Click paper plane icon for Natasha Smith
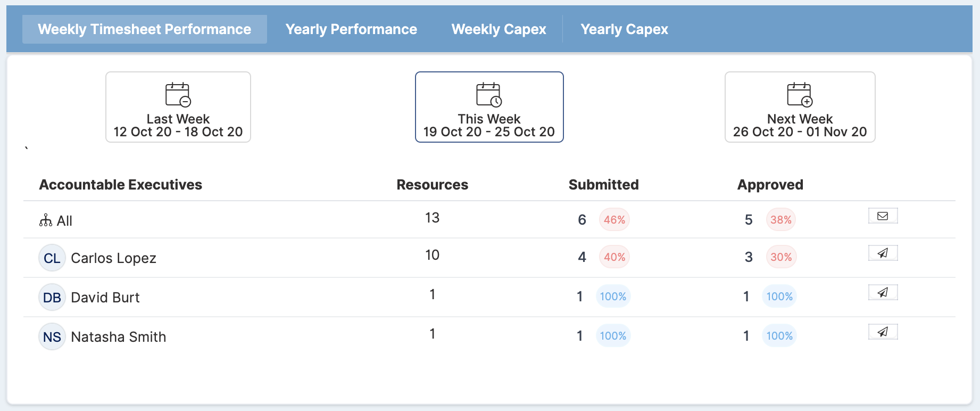This screenshot has height=411, width=980. [x=883, y=332]
